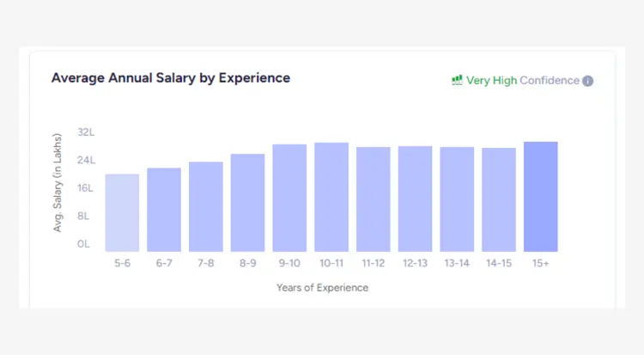Choose the 14-15 years salary bar

click(x=499, y=199)
